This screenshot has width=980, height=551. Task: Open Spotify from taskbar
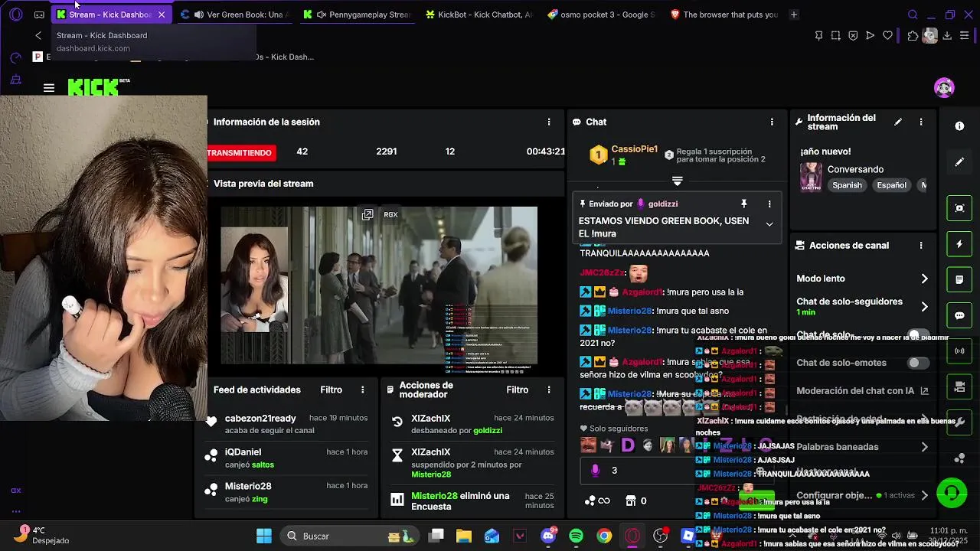click(x=576, y=536)
